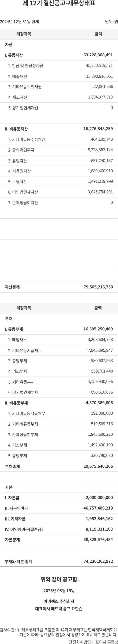
Task: Click the 현금 및 현금성자산 row
Action: coord(59,66)
